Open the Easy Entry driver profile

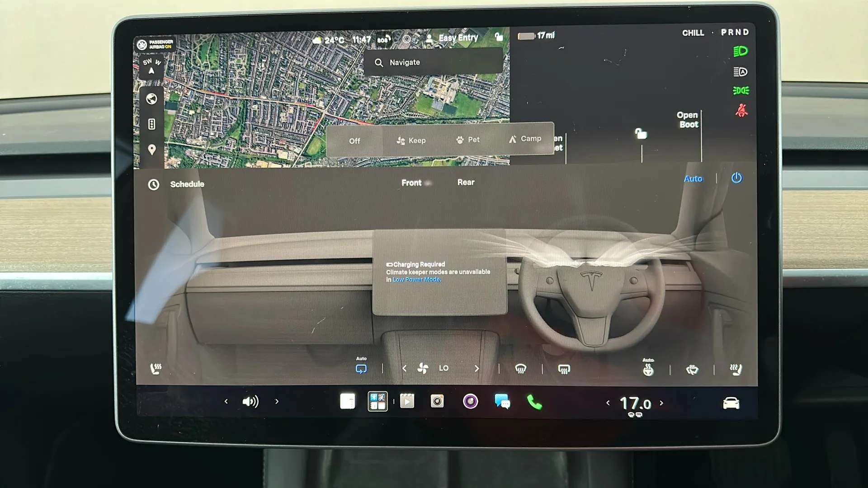[453, 38]
